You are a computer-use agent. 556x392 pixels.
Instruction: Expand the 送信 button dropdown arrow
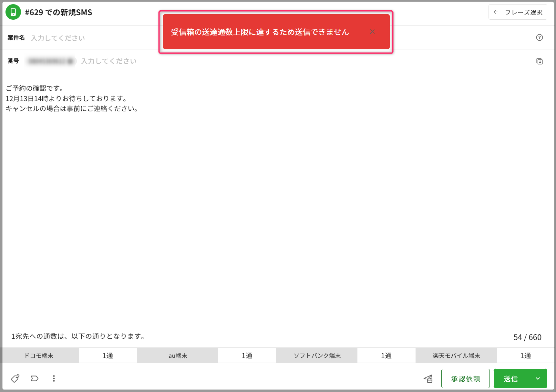click(x=538, y=378)
